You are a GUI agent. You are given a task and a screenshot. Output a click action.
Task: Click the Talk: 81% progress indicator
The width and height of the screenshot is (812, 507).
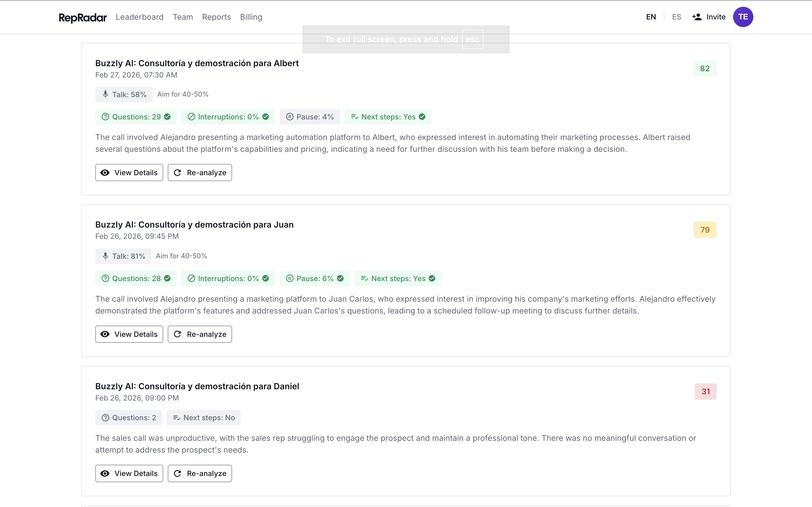point(123,256)
